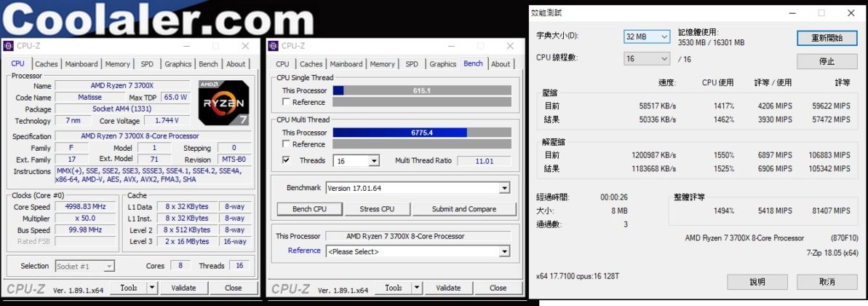The height and width of the screenshot is (306, 868).
Task: Open Mainboard tab in left CPU-Z window
Action: tap(81, 64)
